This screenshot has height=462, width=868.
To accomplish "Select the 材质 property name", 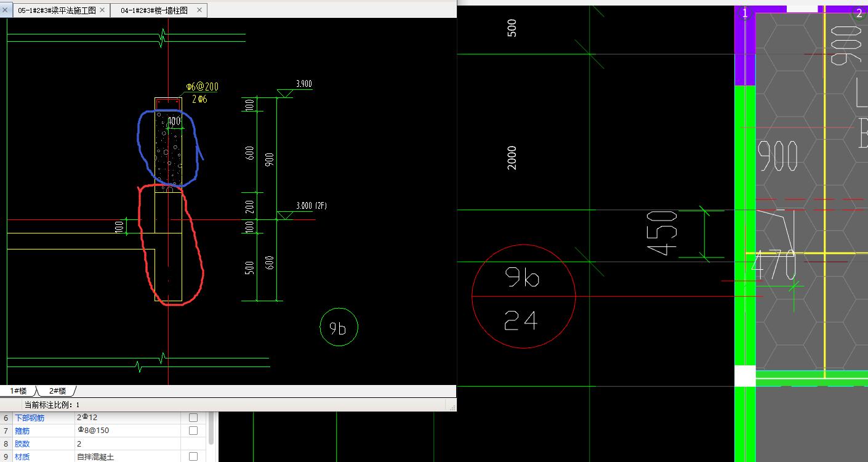I will [x=22, y=456].
